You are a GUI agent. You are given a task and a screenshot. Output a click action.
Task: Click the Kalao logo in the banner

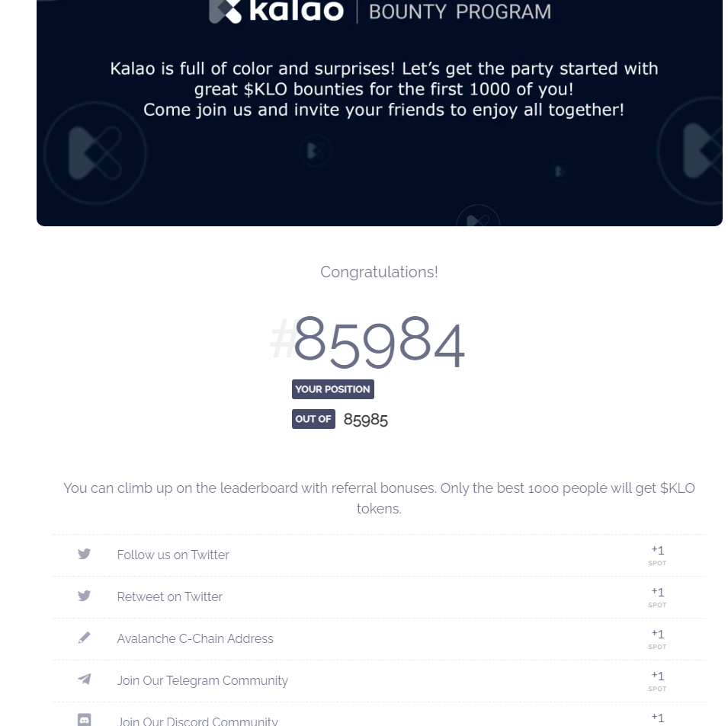pos(276,11)
